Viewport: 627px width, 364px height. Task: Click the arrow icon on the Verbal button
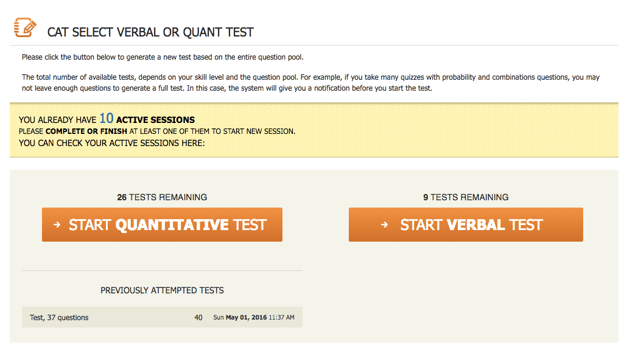(384, 225)
